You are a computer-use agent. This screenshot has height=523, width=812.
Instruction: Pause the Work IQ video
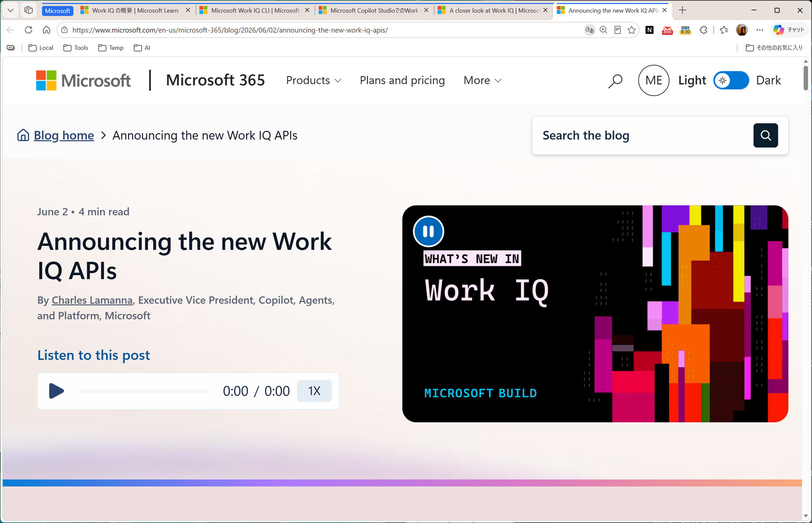click(x=428, y=231)
